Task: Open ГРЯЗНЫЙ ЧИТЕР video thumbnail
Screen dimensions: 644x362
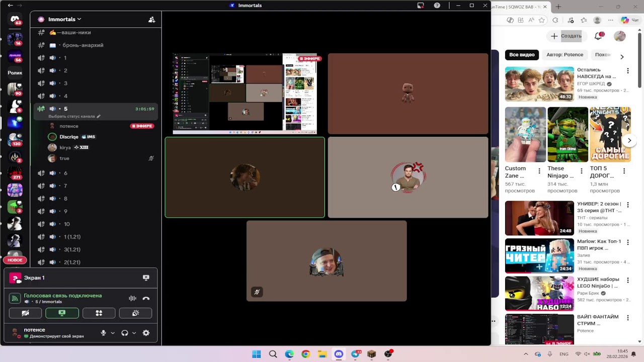Action: 539,255
